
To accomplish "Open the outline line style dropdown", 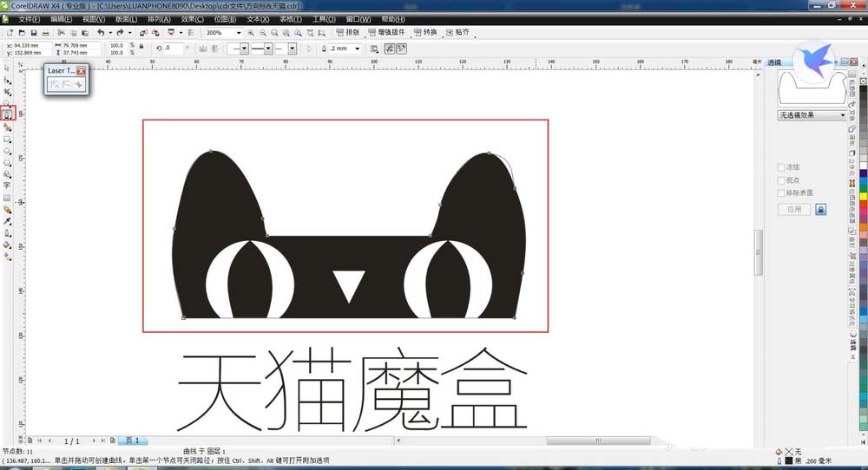I will (x=268, y=49).
